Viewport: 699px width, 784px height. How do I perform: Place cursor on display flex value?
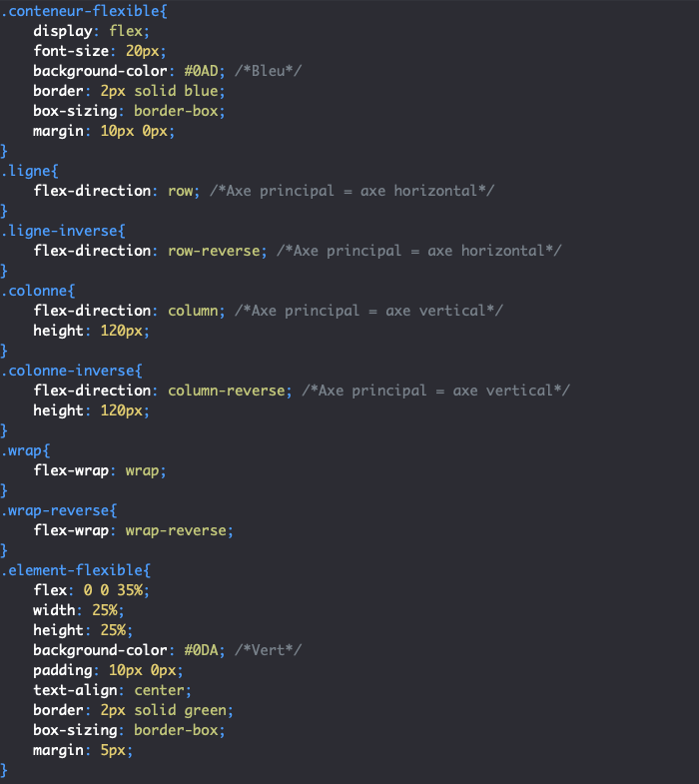(126, 31)
